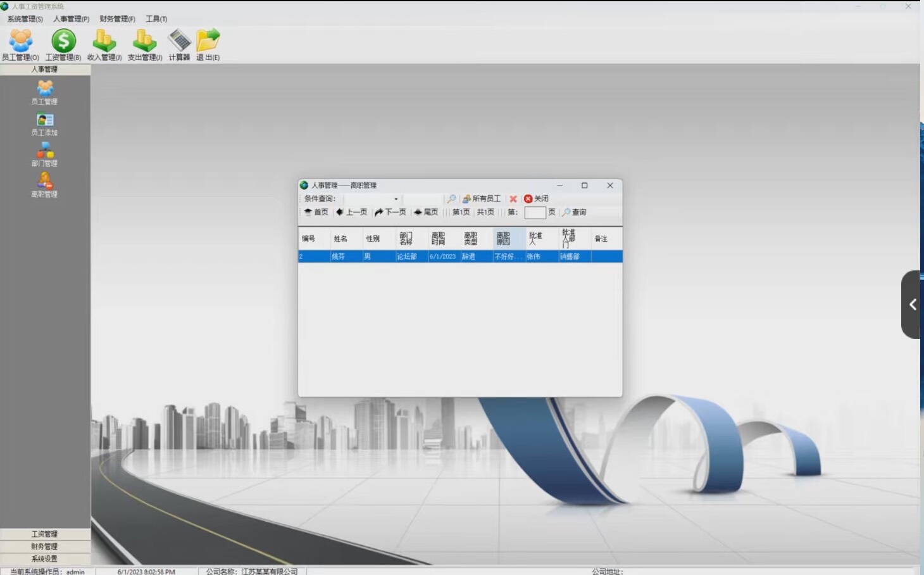Go to 首页 first page
924x575 pixels.
(x=316, y=212)
